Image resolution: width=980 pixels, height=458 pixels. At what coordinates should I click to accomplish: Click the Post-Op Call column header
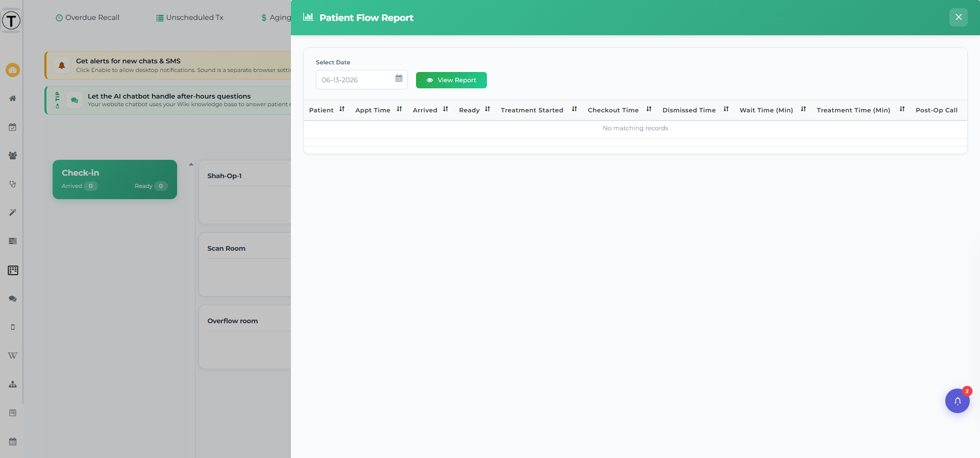[937, 110]
